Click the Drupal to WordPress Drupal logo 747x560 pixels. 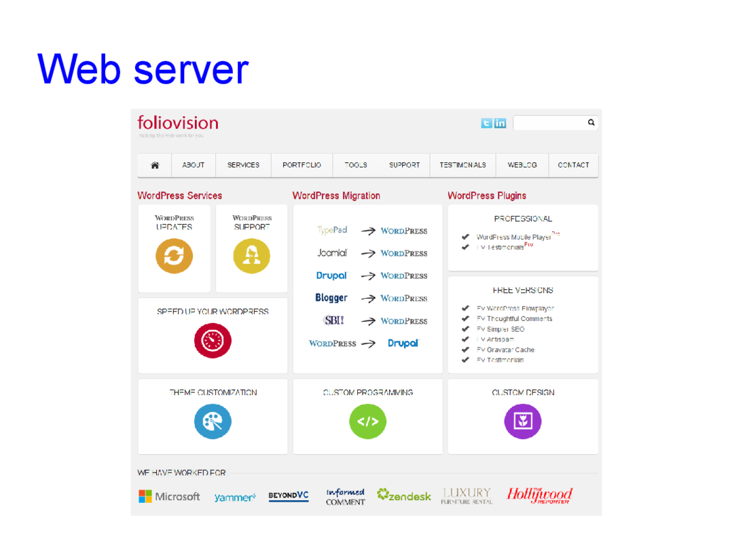point(331,276)
